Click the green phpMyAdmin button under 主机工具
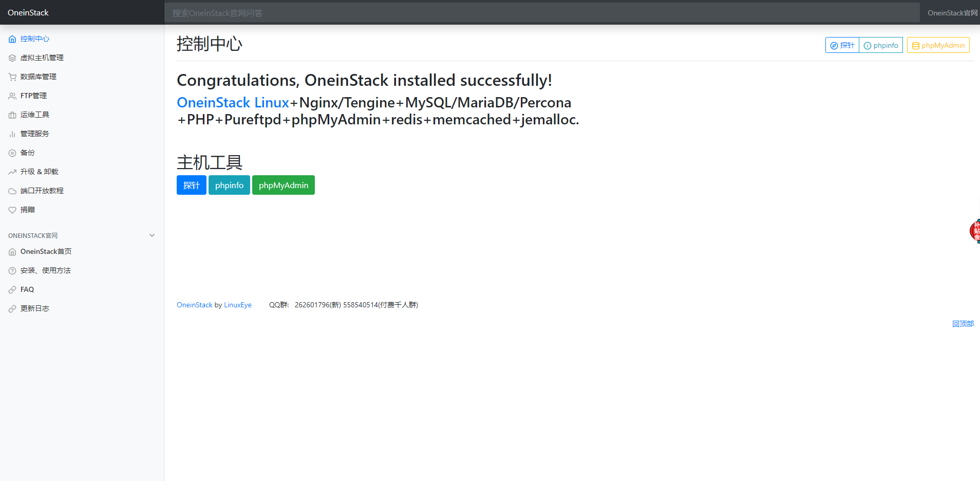Screen dimensions: 980x481 tap(284, 185)
